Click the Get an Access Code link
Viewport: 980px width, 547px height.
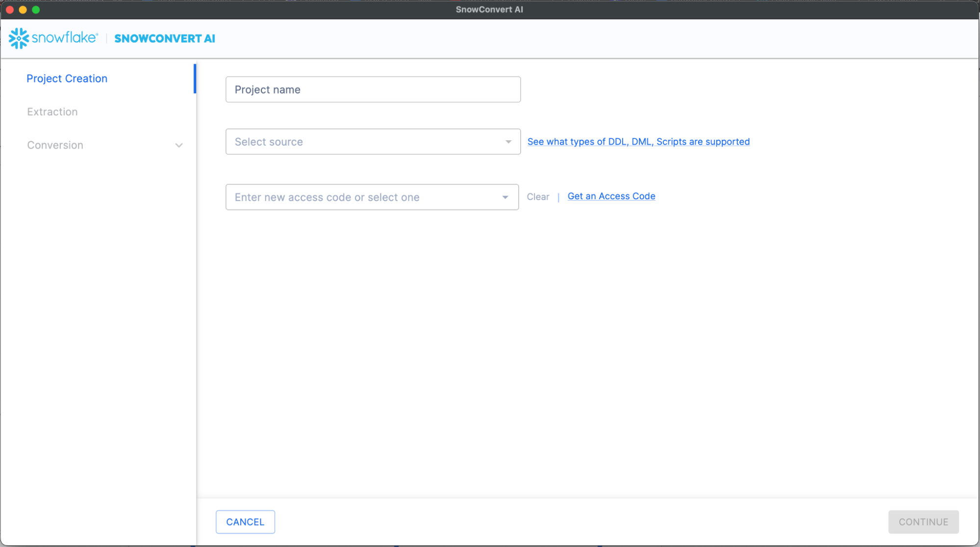pos(611,196)
